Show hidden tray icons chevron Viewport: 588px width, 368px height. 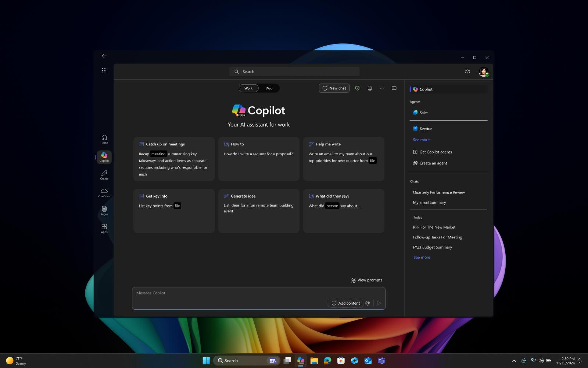point(514,361)
